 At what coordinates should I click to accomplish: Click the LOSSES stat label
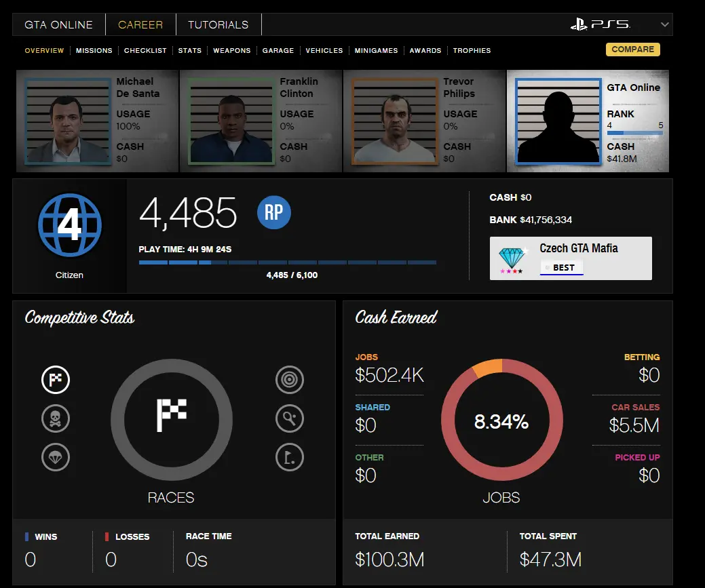coord(132,536)
